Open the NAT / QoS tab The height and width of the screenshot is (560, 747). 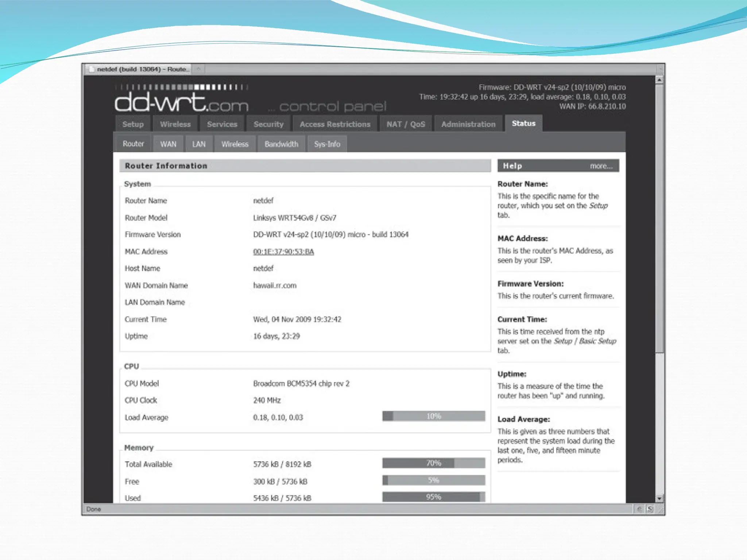coord(406,124)
